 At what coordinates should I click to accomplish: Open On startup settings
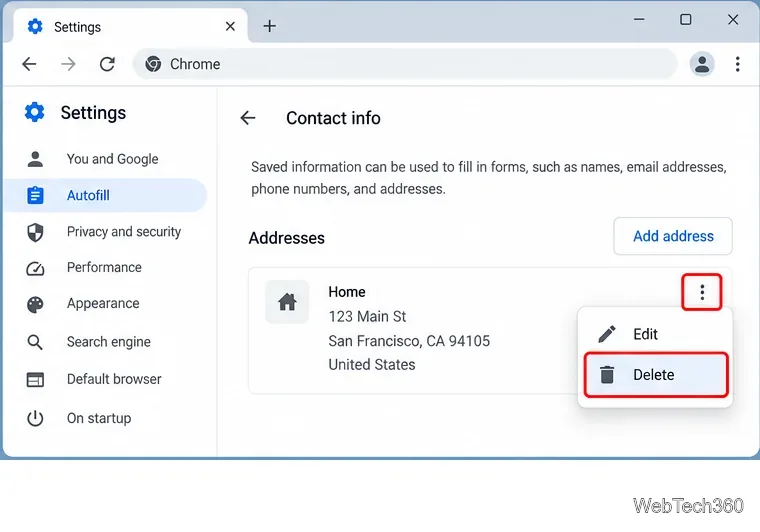point(105,418)
